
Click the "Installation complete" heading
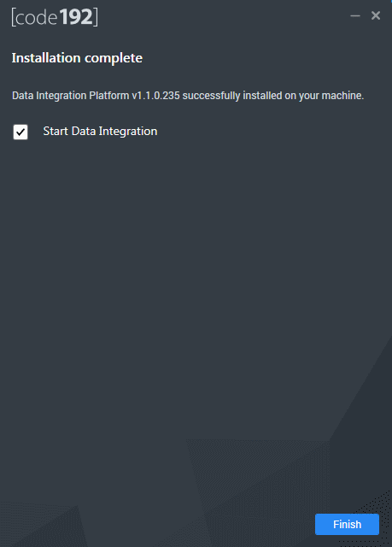click(77, 58)
